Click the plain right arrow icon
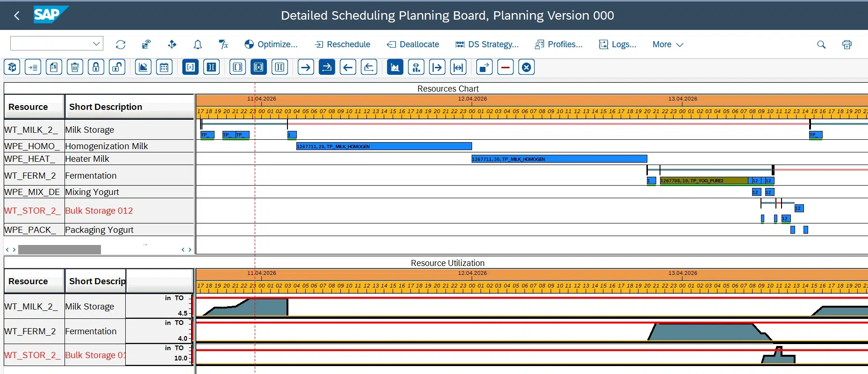This screenshot has width=868, height=374. pyautogui.click(x=306, y=67)
